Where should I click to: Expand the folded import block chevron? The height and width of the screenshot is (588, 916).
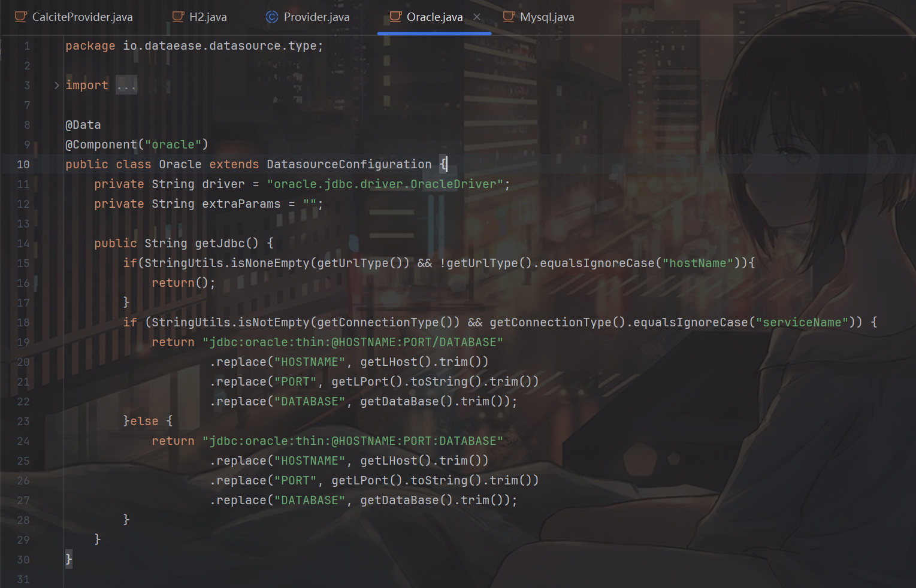(x=57, y=86)
